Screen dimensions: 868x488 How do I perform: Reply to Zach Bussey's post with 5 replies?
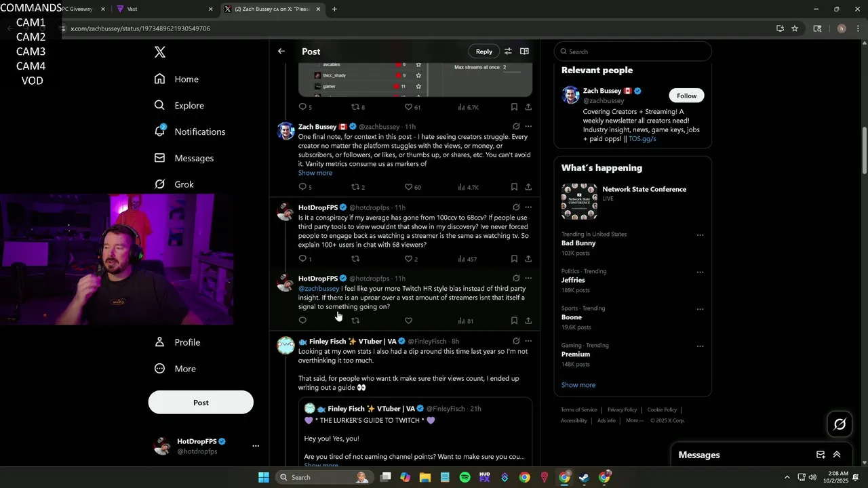305,187
